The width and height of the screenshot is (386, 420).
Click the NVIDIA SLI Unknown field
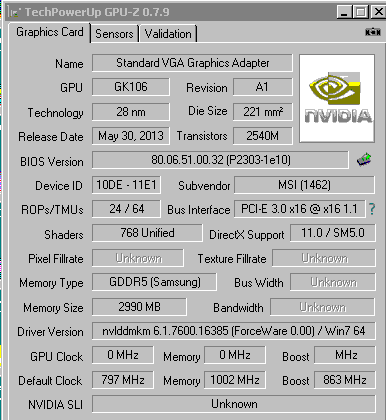click(x=234, y=404)
